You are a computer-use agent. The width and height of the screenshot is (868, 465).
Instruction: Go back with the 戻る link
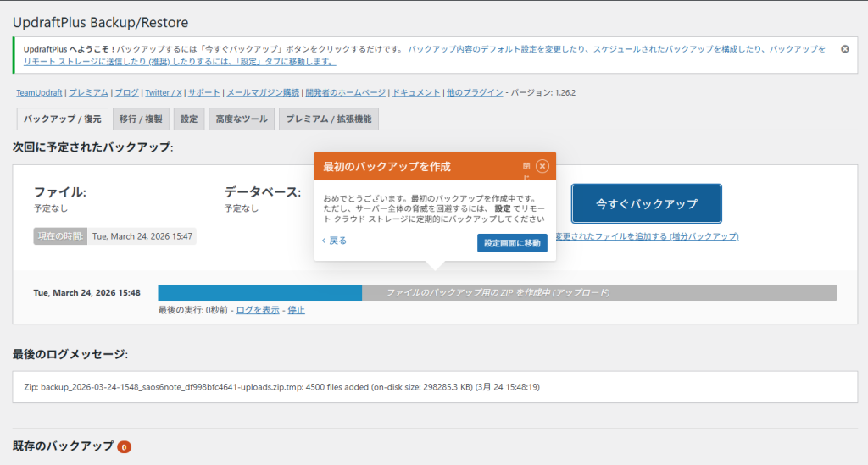[335, 241]
